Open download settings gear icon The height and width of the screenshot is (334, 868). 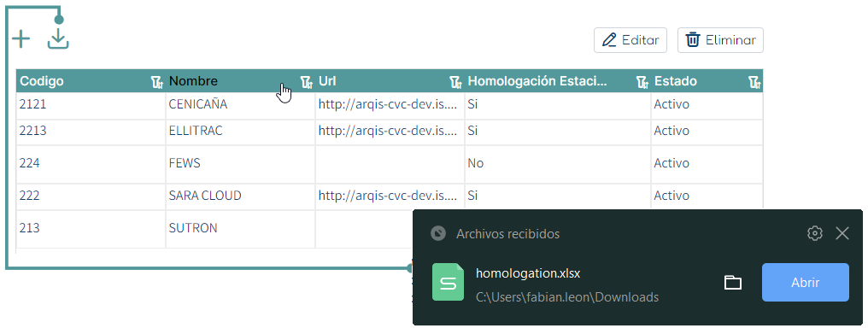pyautogui.click(x=814, y=233)
